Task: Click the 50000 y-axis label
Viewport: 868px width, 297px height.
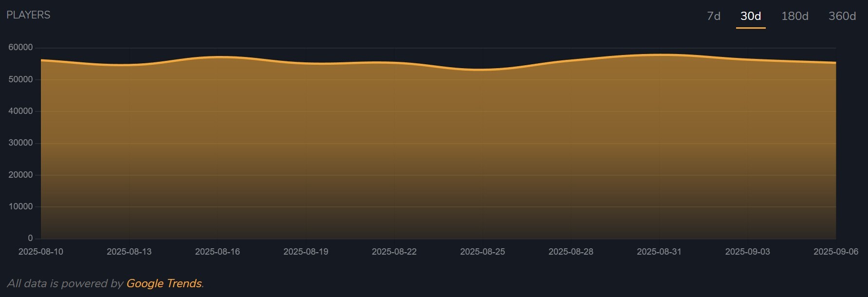Action: (x=20, y=79)
